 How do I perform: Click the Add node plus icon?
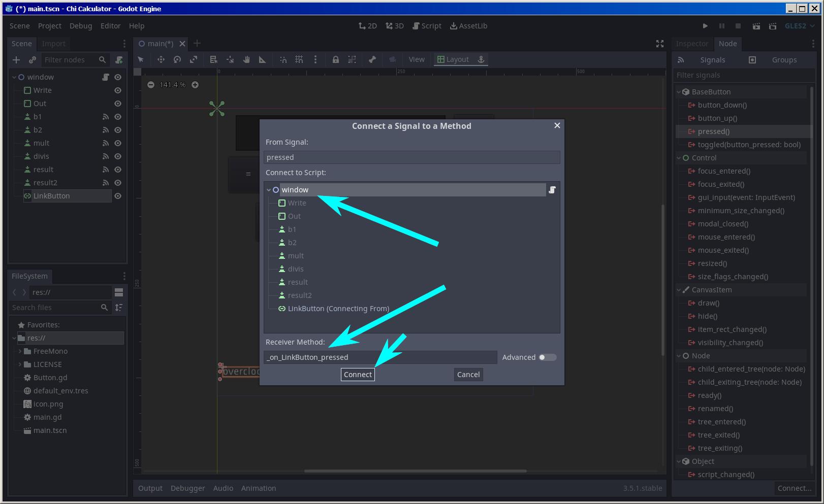pyautogui.click(x=16, y=60)
